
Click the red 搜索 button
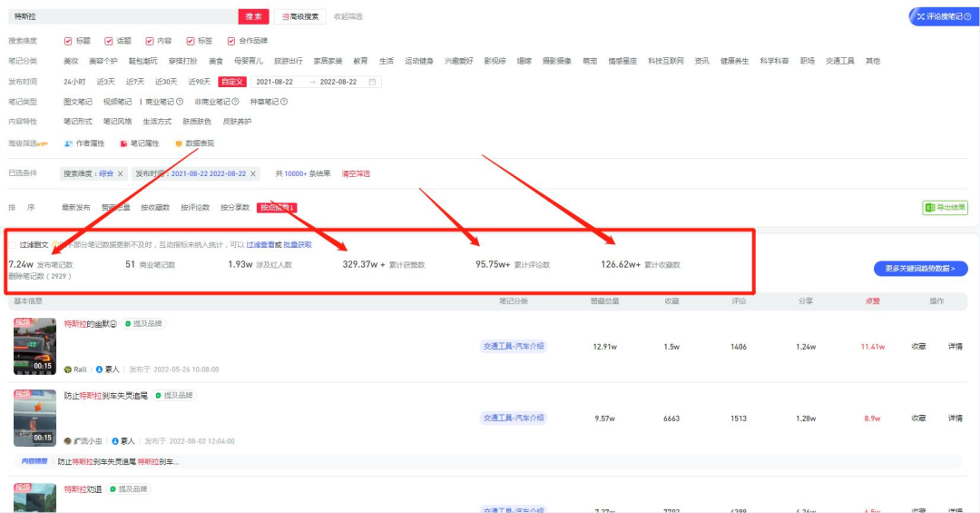pos(254,16)
